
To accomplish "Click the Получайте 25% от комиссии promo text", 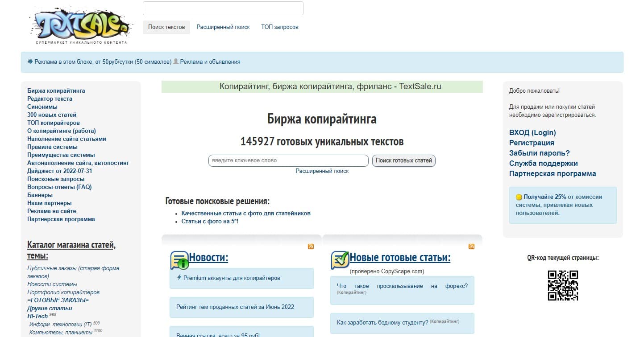I will click(x=559, y=205).
